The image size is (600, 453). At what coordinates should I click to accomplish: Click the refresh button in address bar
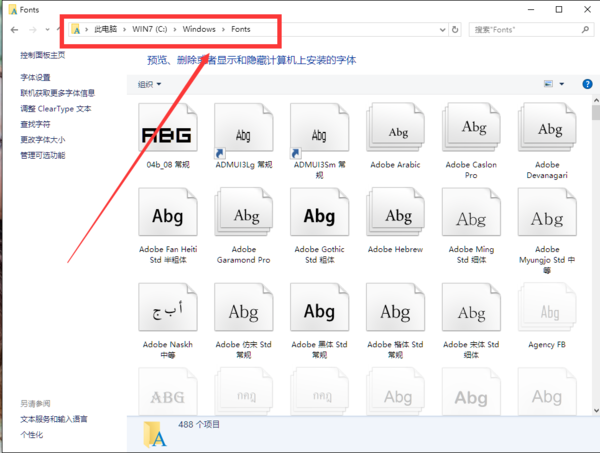(455, 29)
